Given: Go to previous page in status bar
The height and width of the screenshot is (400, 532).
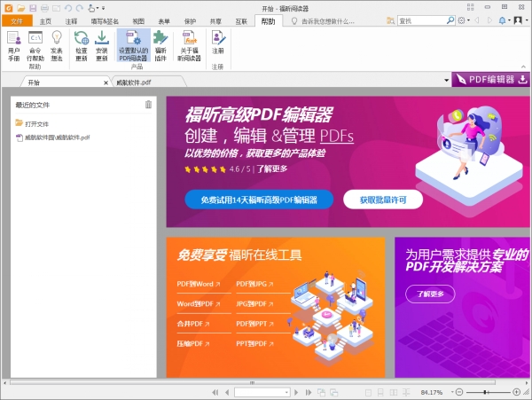Looking at the screenshot, I should coord(227,393).
